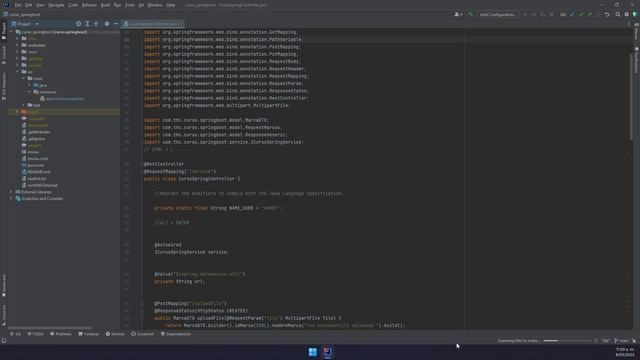Viewport: 640px width, 360px height.
Task: Open the Edit menu
Action: coord(29,5)
